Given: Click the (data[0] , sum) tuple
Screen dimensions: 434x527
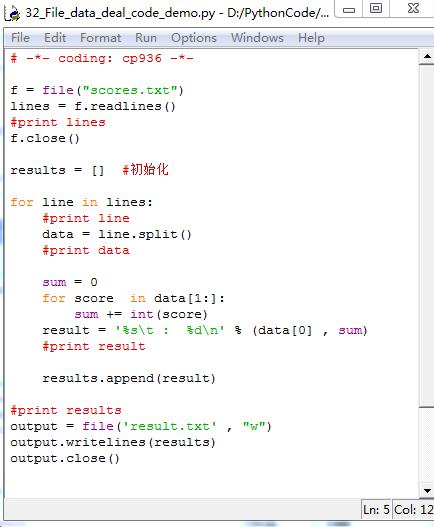Looking at the screenshot, I should click(x=310, y=330).
